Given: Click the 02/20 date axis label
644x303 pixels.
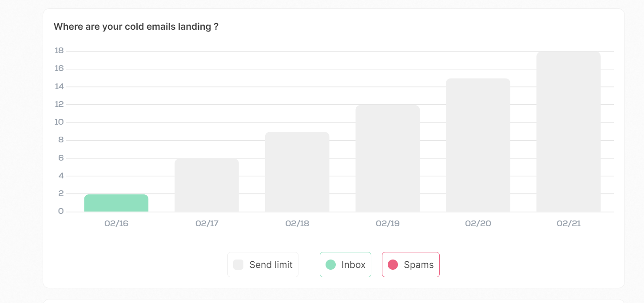Looking at the screenshot, I should click(x=478, y=224).
